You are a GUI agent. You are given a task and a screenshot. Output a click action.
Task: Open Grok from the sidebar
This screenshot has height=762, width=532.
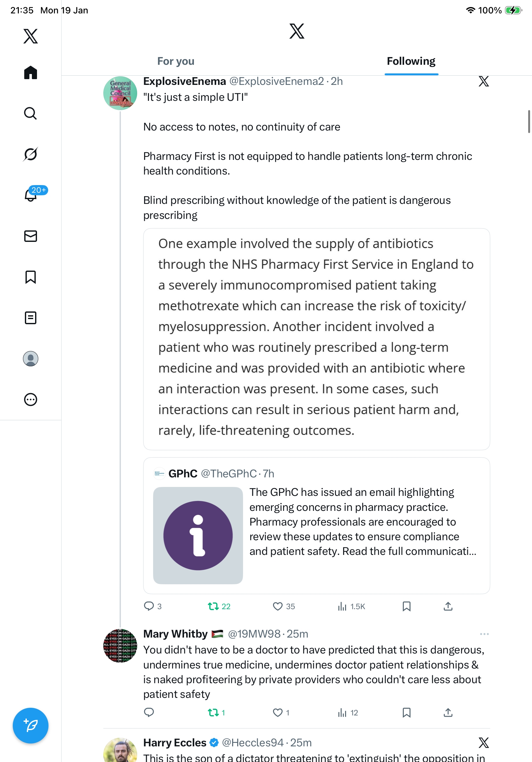point(31,154)
